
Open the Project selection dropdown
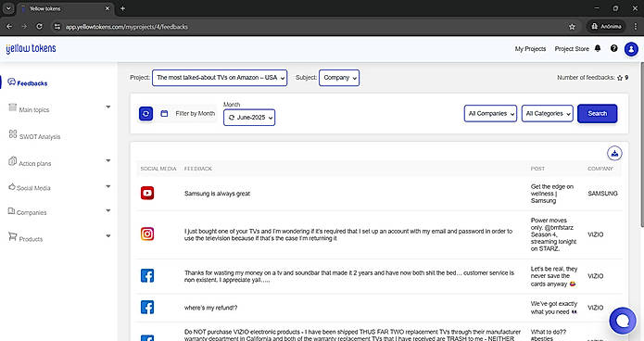point(220,78)
